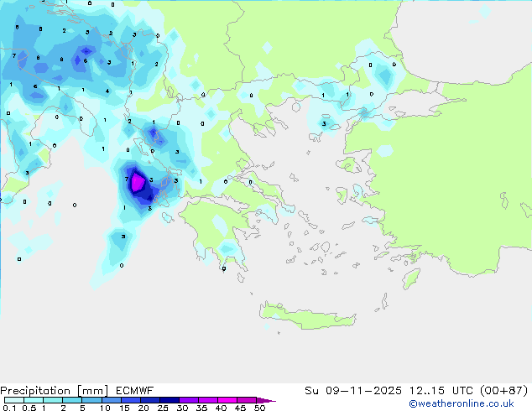Click the 'Precipitation [mm]' title text
532x411 pixels.
[55, 391]
